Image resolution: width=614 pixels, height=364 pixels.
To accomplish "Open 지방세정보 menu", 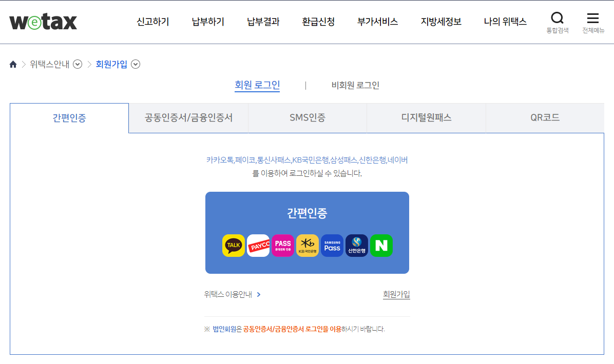I will 441,22.
